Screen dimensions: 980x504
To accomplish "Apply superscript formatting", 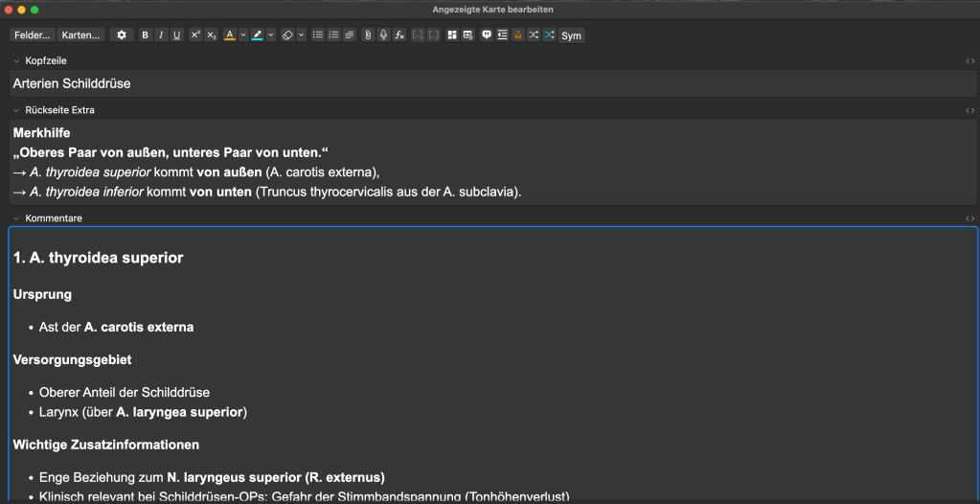I will 195,35.
